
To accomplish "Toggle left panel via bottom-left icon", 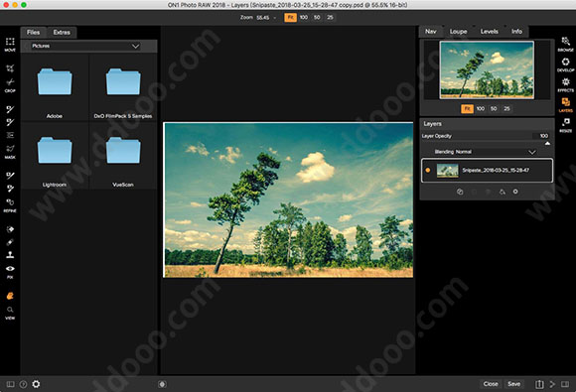I will (10, 384).
